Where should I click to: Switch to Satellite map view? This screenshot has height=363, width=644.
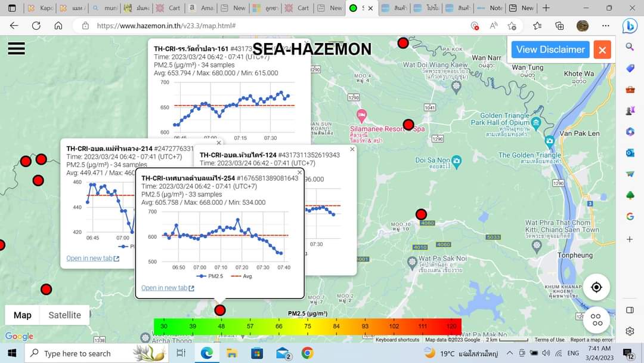coord(64,315)
